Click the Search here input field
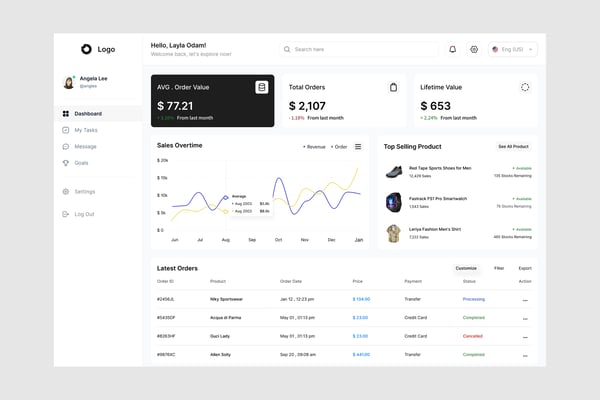600x400 pixels. pyautogui.click(x=359, y=49)
